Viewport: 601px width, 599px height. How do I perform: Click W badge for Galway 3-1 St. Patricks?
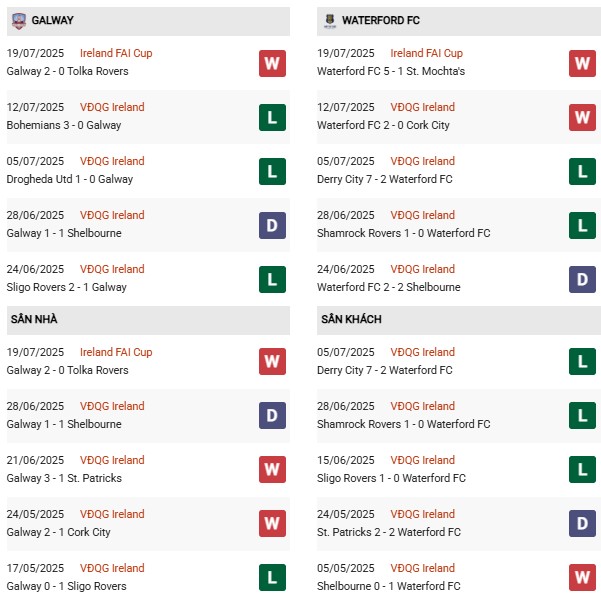(272, 470)
